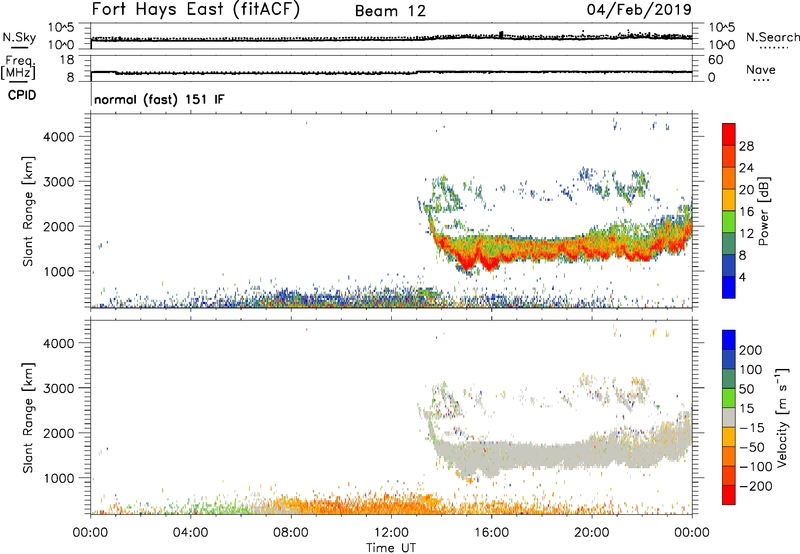This screenshot has height=554, width=800.
Task: Click the 'Beam 12' label
Action: [390, 11]
